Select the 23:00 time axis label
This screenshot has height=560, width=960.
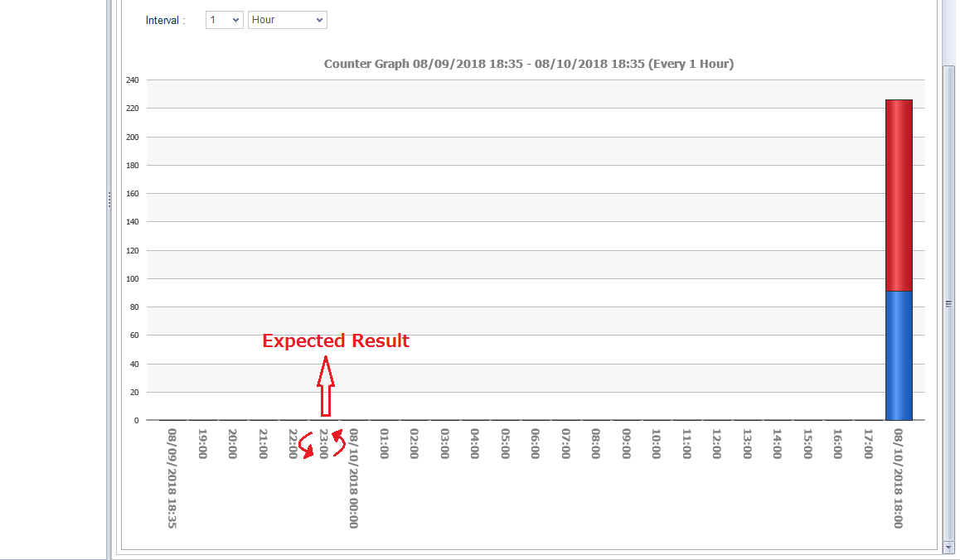tap(324, 443)
